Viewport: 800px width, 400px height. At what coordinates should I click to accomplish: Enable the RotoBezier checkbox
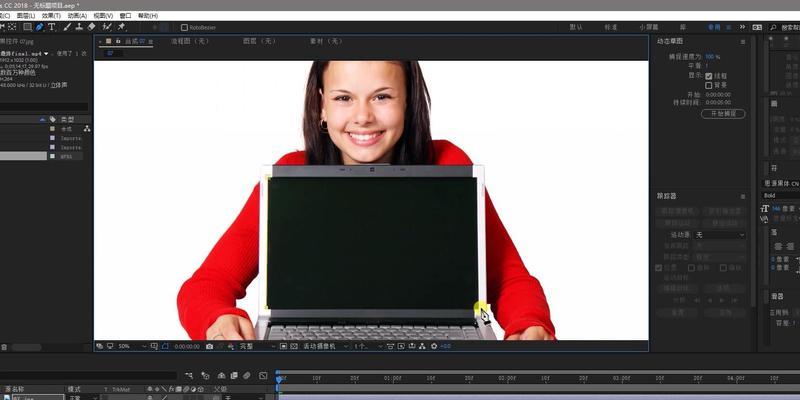(x=185, y=27)
